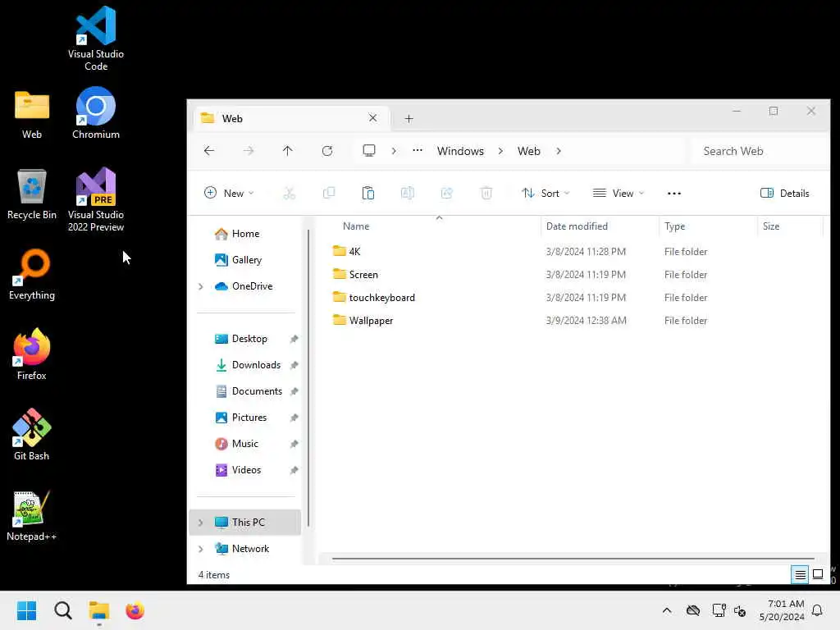Select the Web tab title
840x630 pixels.
pyautogui.click(x=232, y=118)
